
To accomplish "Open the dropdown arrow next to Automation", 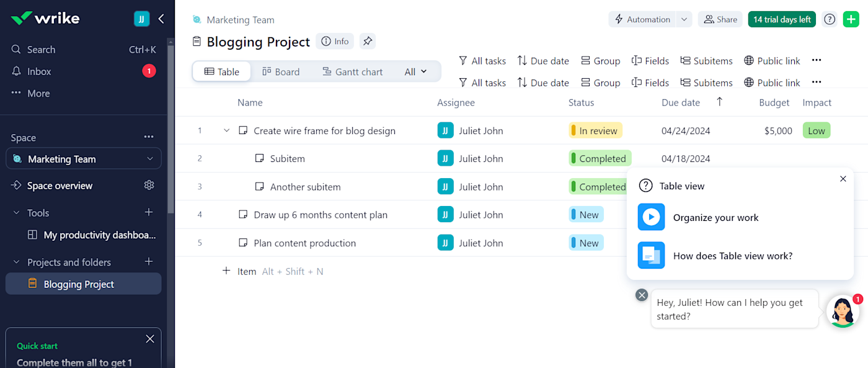I will coord(684,19).
